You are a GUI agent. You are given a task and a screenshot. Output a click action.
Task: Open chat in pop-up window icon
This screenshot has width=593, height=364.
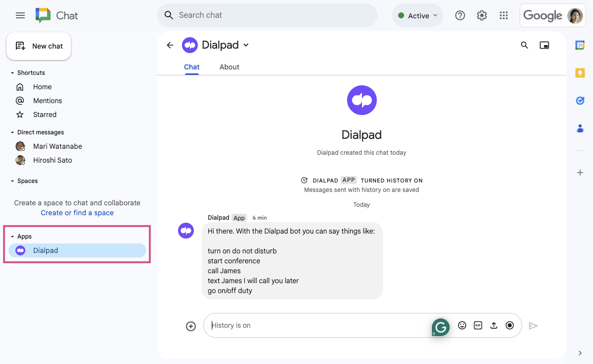544,46
